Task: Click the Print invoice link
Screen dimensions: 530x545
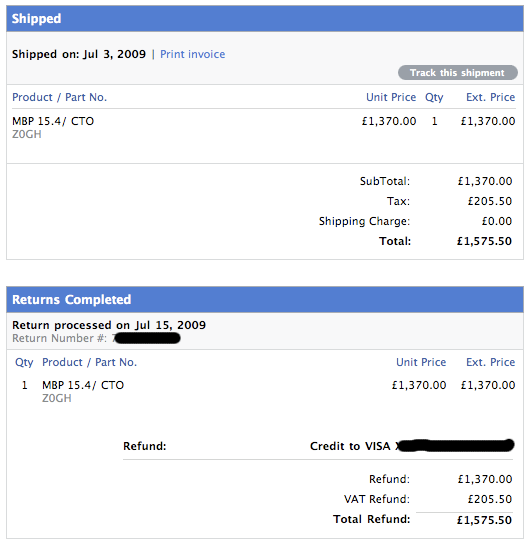Action: click(x=192, y=54)
